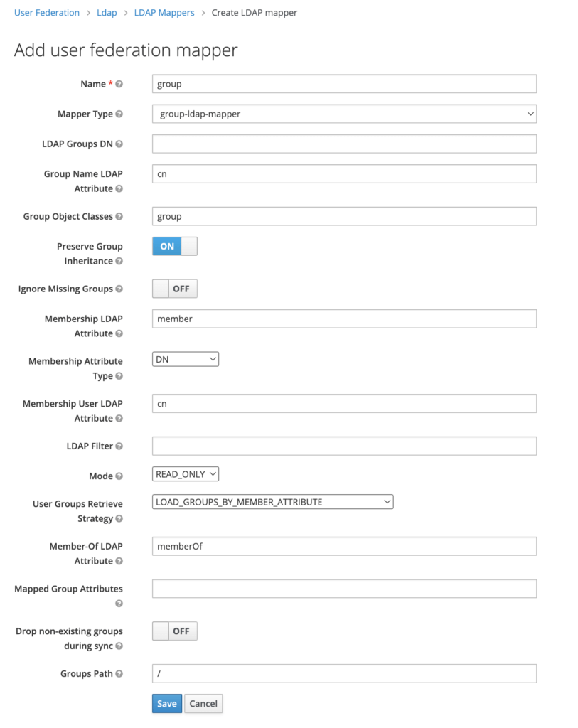Open the Mapper Type dropdown
The height and width of the screenshot is (728, 578).
point(344,114)
